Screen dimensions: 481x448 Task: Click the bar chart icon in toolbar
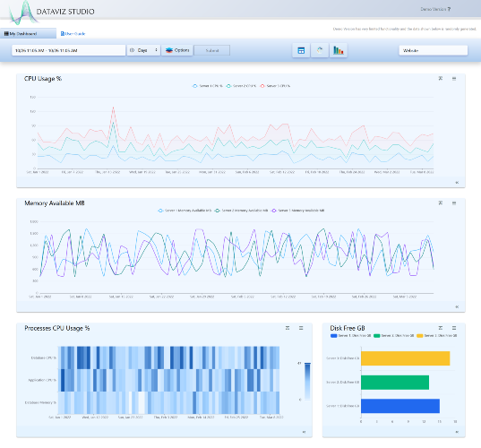338,51
